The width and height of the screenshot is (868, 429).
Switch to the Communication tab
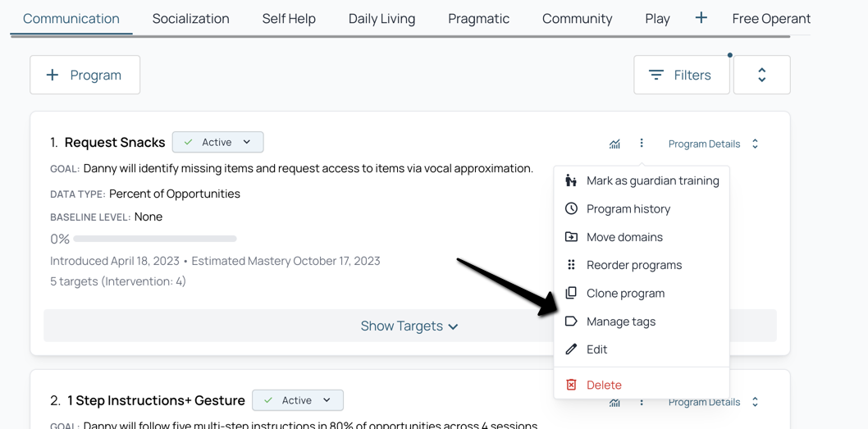[71, 18]
